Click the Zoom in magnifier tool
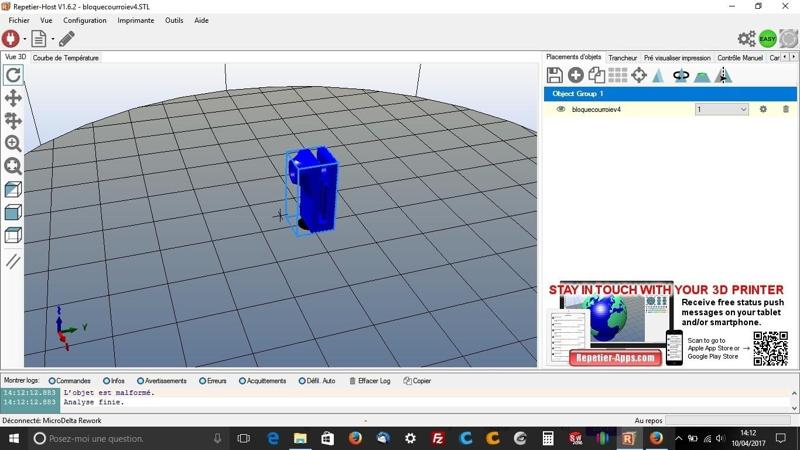 pos(13,143)
